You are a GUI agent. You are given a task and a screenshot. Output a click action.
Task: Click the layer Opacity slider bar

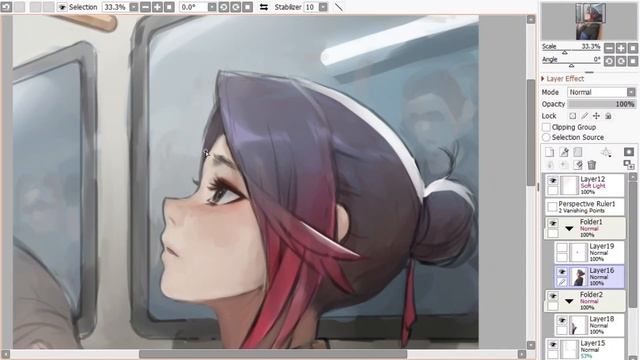tap(602, 104)
